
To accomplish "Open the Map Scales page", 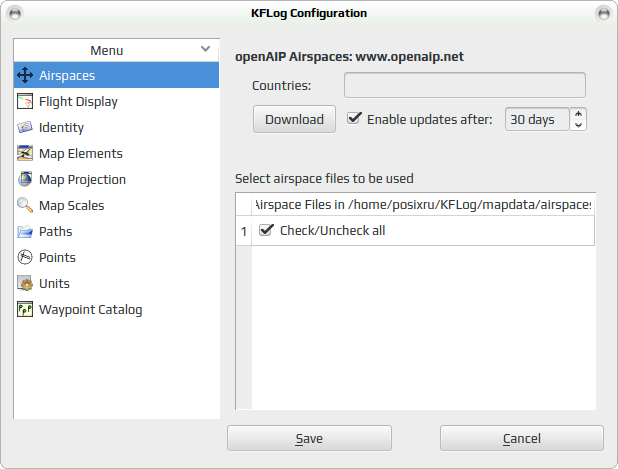I will coord(116,205).
